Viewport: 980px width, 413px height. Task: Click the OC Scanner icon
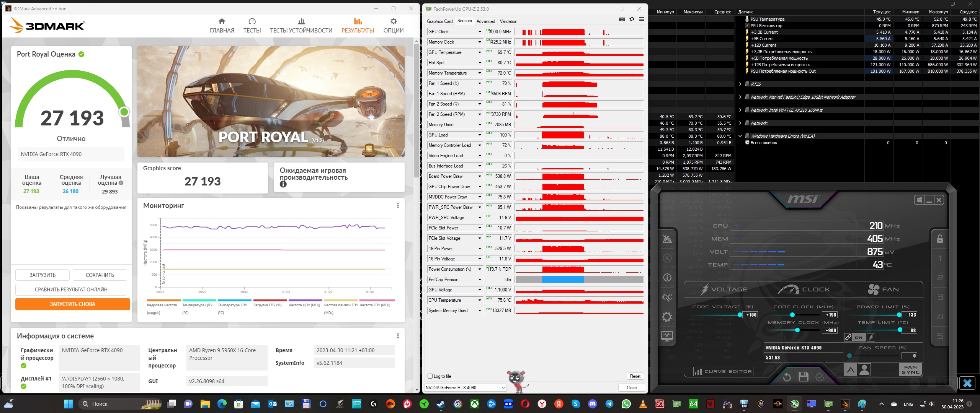pos(667,298)
